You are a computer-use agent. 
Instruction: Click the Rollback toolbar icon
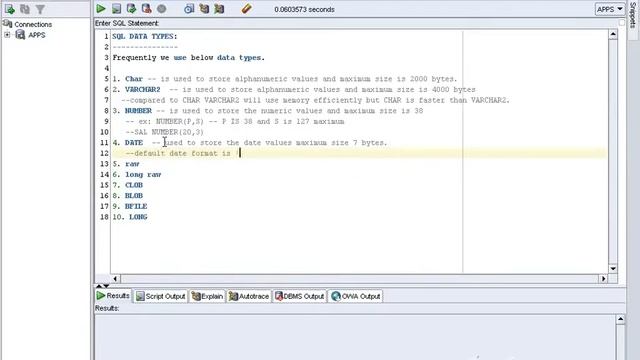147,9
